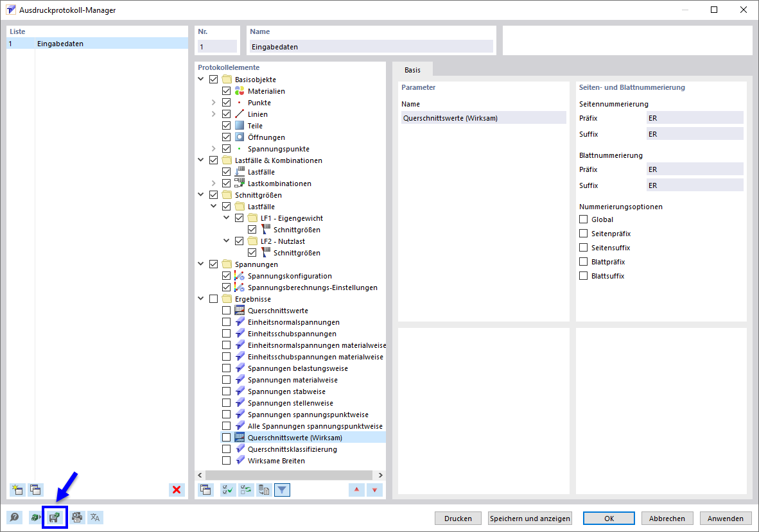Check the Querschnittswerte (Wirksam) checkbox

[x=226, y=438]
